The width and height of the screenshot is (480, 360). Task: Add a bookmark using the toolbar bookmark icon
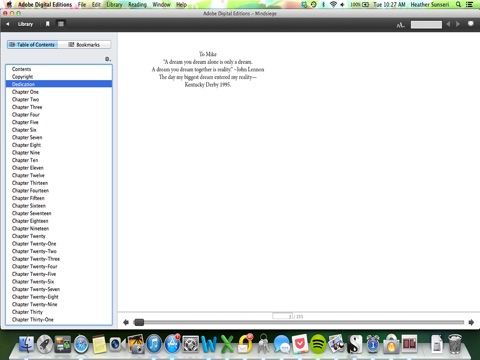coord(48,24)
